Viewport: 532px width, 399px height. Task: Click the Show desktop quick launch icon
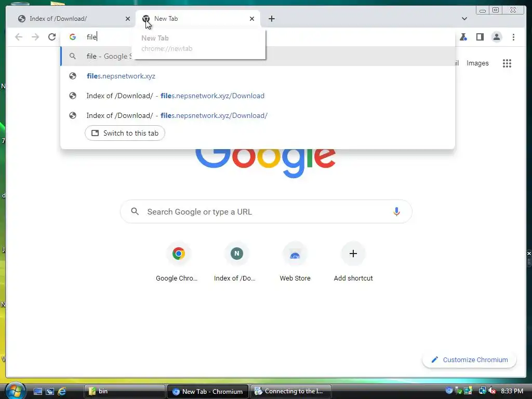[37, 391]
